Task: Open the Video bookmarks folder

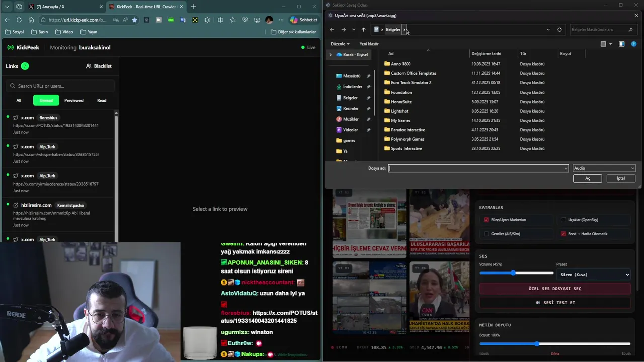Action: coord(64,32)
